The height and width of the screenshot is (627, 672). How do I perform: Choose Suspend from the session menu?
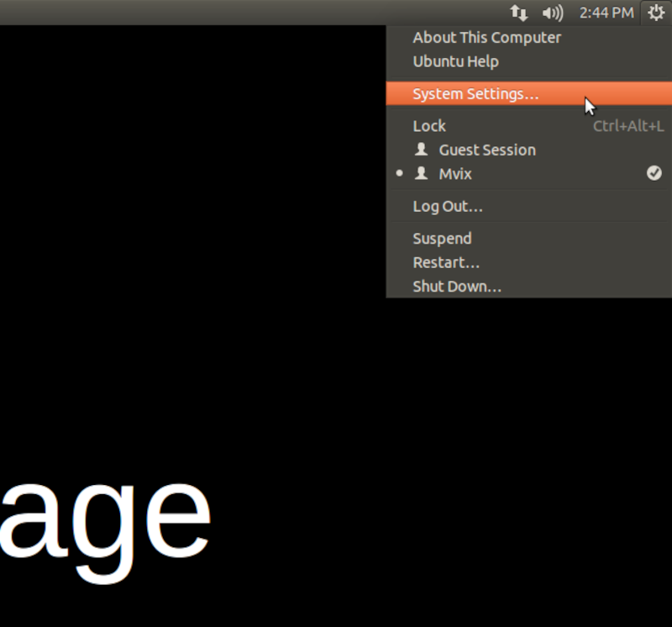tap(529, 239)
